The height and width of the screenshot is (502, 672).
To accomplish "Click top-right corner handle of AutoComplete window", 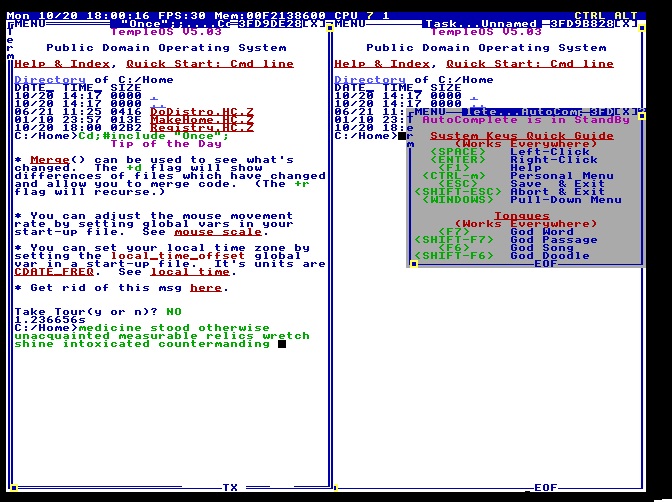I will coord(642,116).
